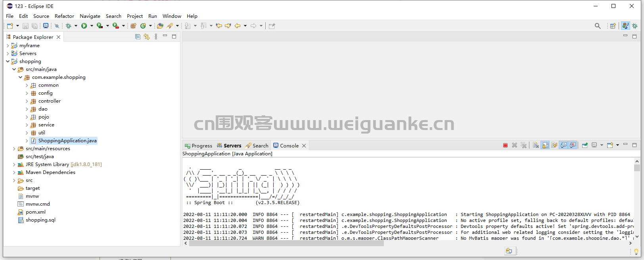Click the magnifier search icon at top right
The height and width of the screenshot is (260, 644).
tap(598, 26)
